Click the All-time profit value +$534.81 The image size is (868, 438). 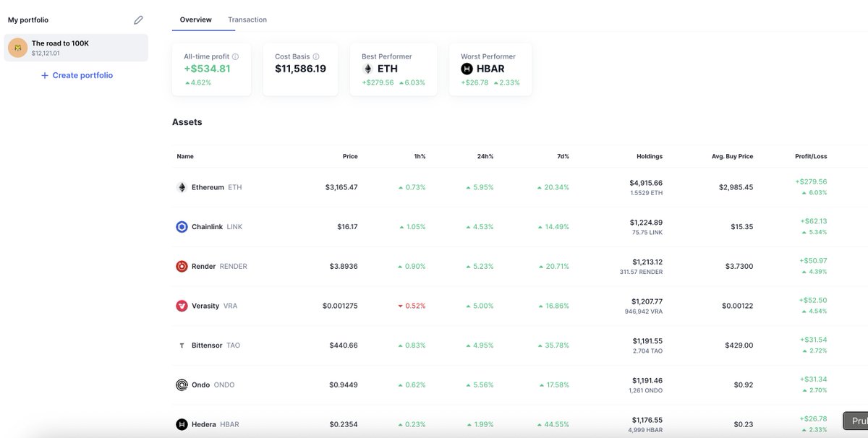point(207,69)
